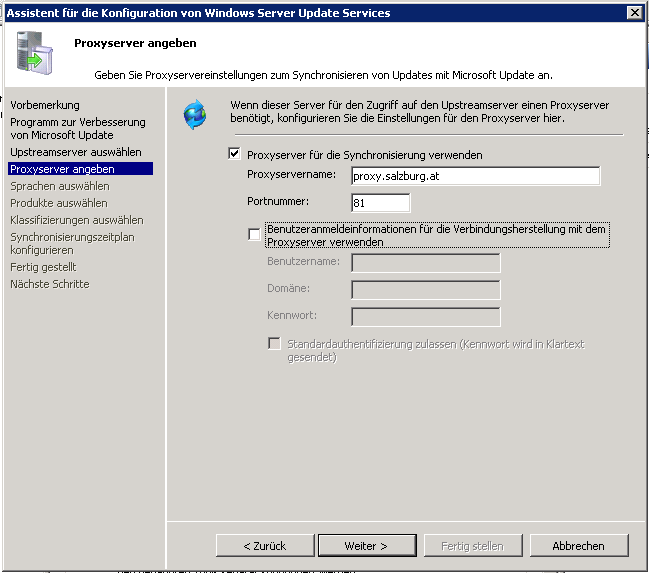The height and width of the screenshot is (573, 649).
Task: Select the Vorbemerkung step
Action: click(x=45, y=105)
